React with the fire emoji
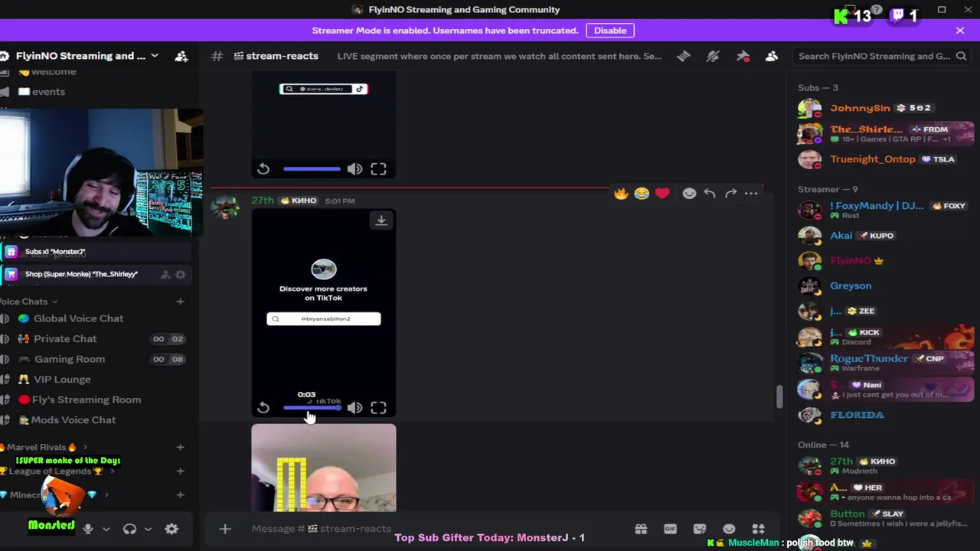The height and width of the screenshot is (551, 980). pyautogui.click(x=621, y=194)
